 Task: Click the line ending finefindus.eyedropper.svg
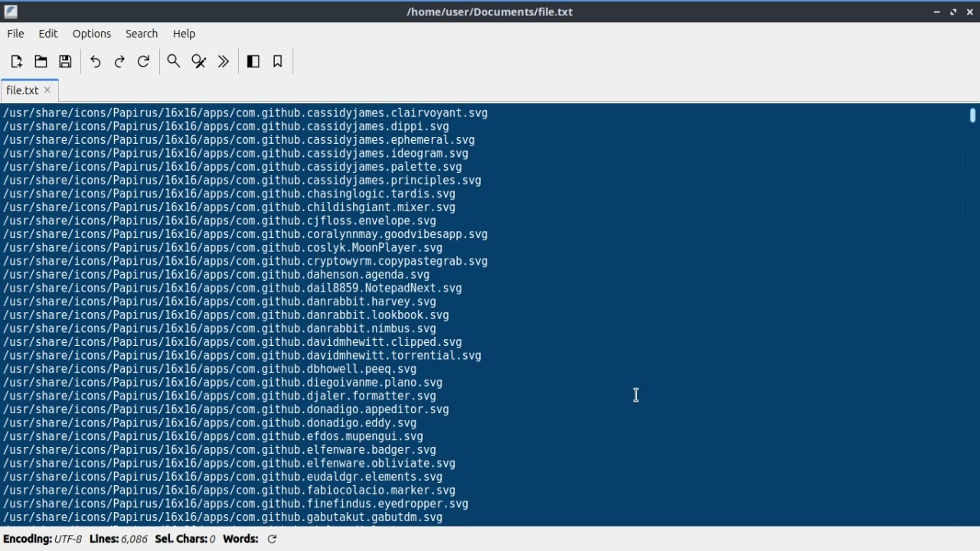tap(236, 504)
